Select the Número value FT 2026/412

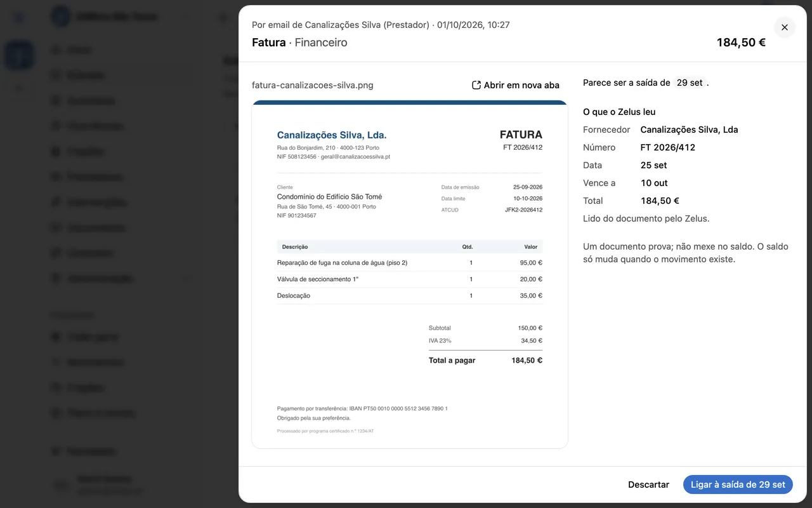coord(668,147)
